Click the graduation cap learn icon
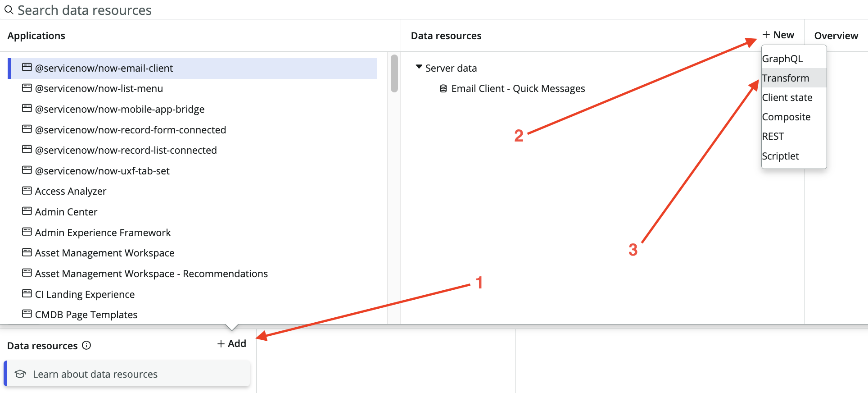 20,374
